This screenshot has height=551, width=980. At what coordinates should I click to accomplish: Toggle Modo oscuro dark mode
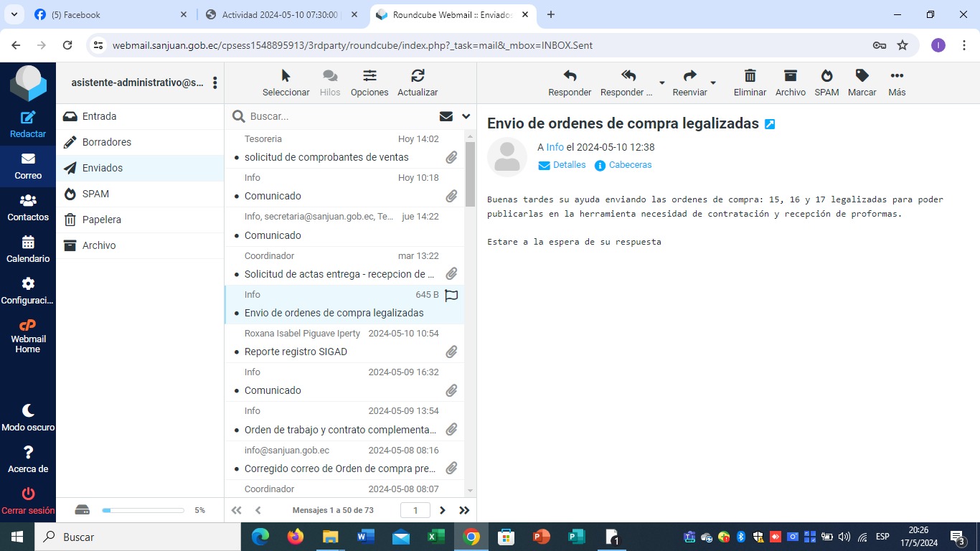[28, 411]
